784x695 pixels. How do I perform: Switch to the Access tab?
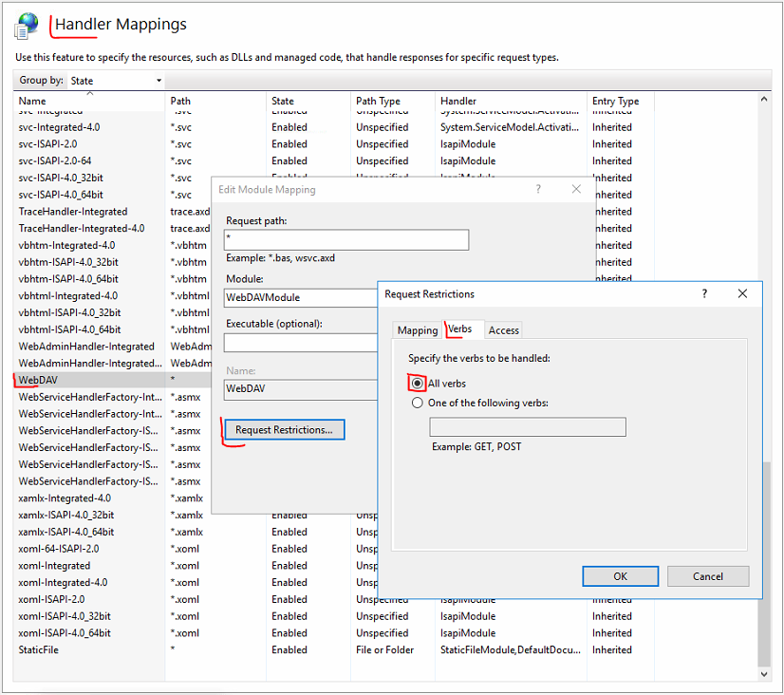[503, 330]
